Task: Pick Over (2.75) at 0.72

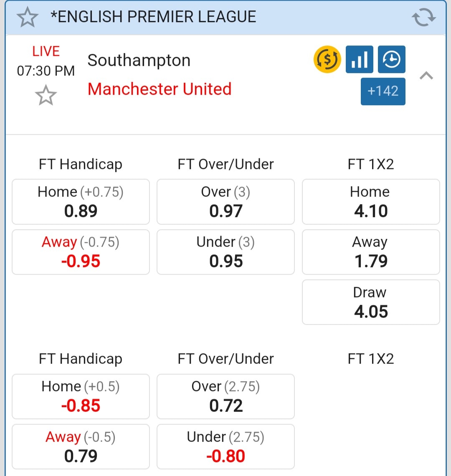Action: 225,396
